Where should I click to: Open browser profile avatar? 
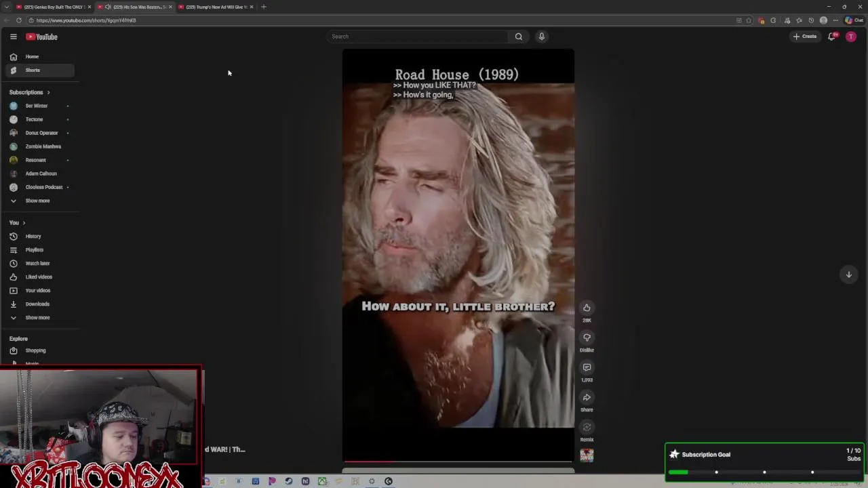823,20
